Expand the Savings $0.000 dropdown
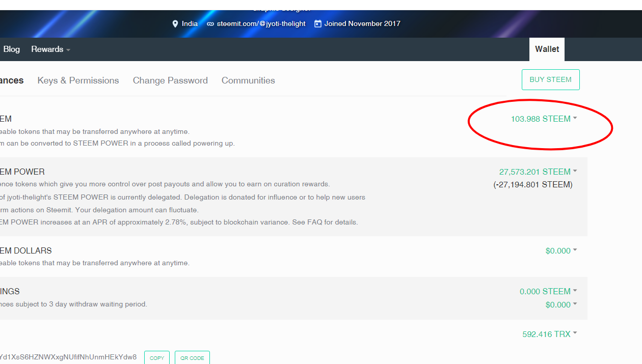 (x=561, y=304)
